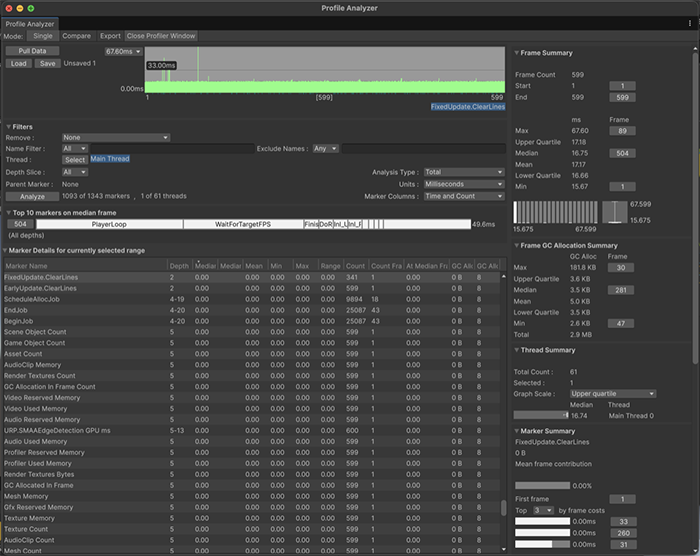This screenshot has height=556, width=700.
Task: Switch to Single mode
Action: point(43,36)
